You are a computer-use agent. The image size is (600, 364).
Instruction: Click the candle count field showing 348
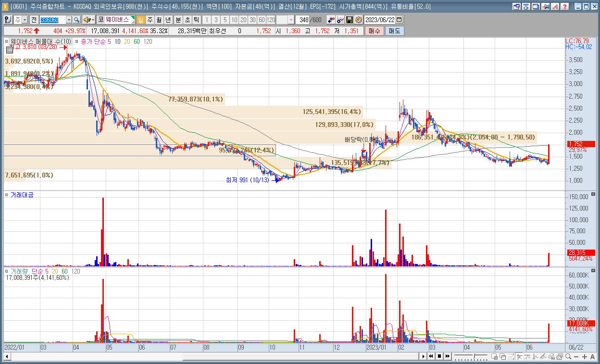[x=303, y=20]
